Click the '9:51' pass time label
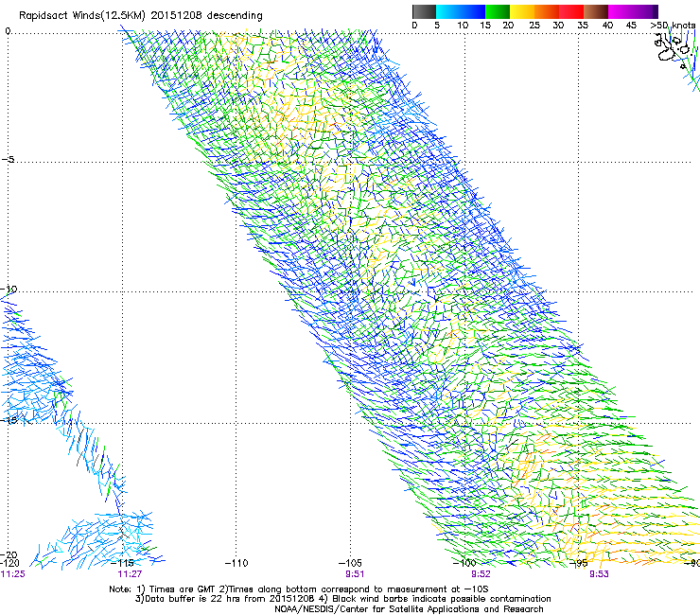700x615 pixels. [355, 574]
